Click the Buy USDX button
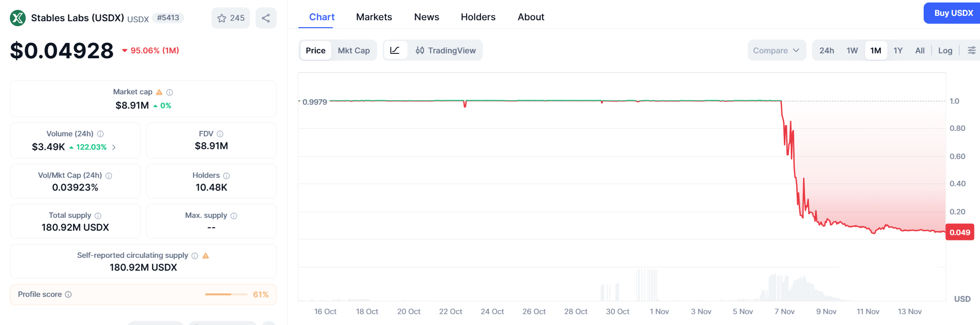Image resolution: width=980 pixels, height=325 pixels. pos(953,13)
